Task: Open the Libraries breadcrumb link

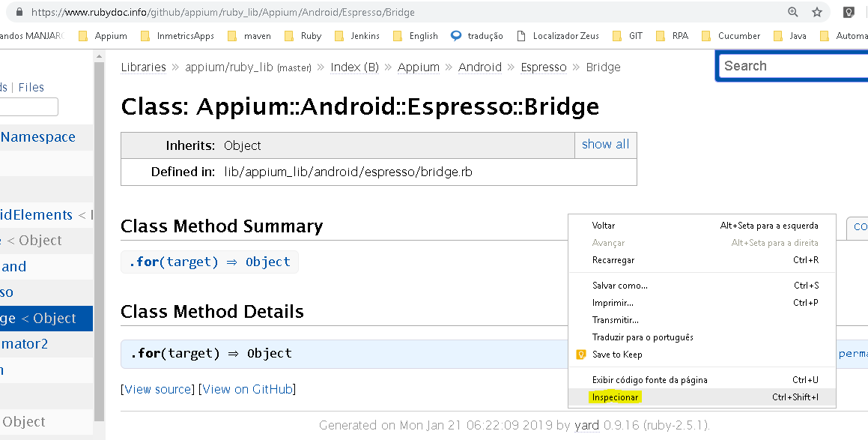Action: tap(143, 67)
